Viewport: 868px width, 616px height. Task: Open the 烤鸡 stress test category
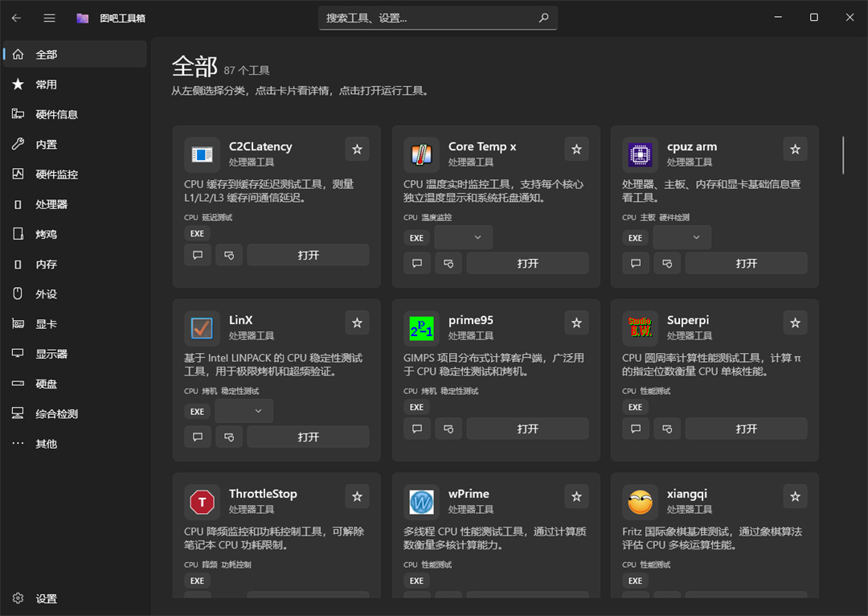click(x=75, y=234)
